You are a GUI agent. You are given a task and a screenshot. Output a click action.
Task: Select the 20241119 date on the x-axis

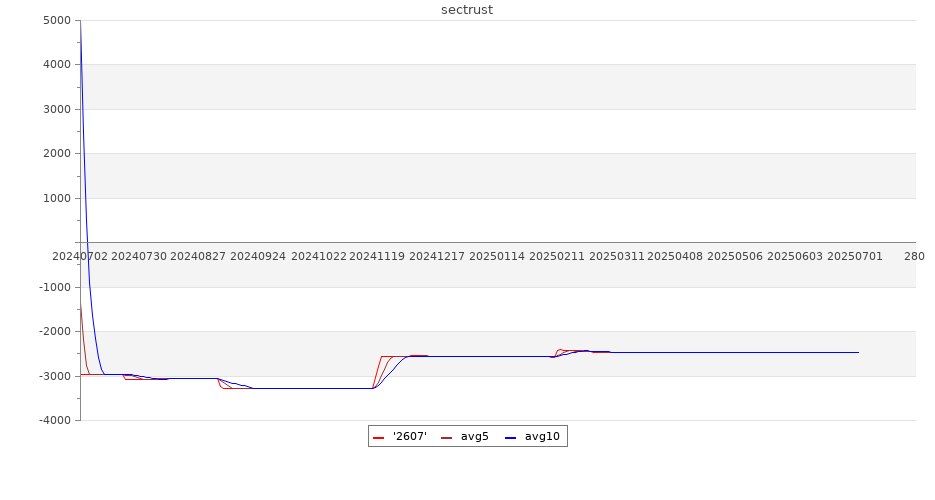point(377,257)
